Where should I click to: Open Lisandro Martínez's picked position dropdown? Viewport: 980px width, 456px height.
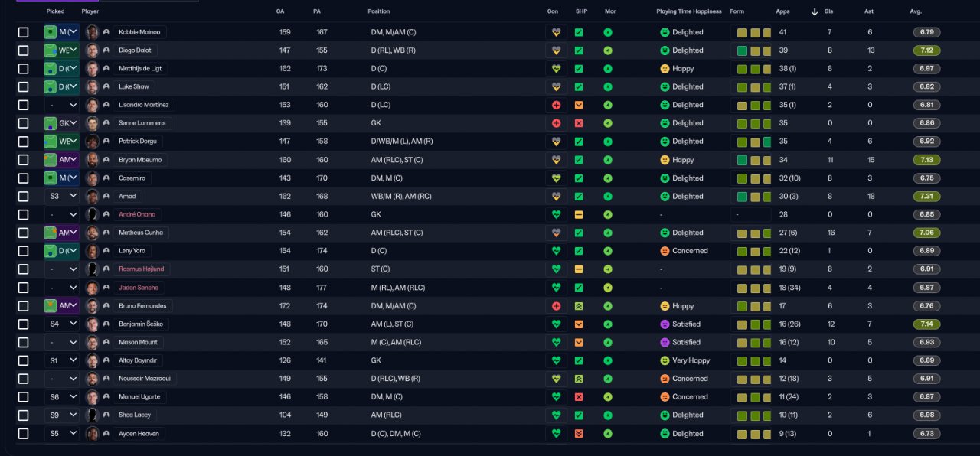(x=73, y=105)
